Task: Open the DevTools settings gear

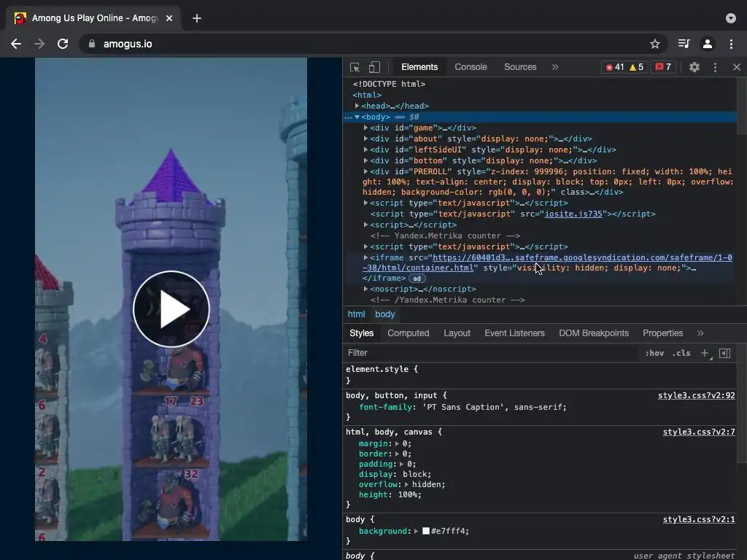Action: coord(694,67)
